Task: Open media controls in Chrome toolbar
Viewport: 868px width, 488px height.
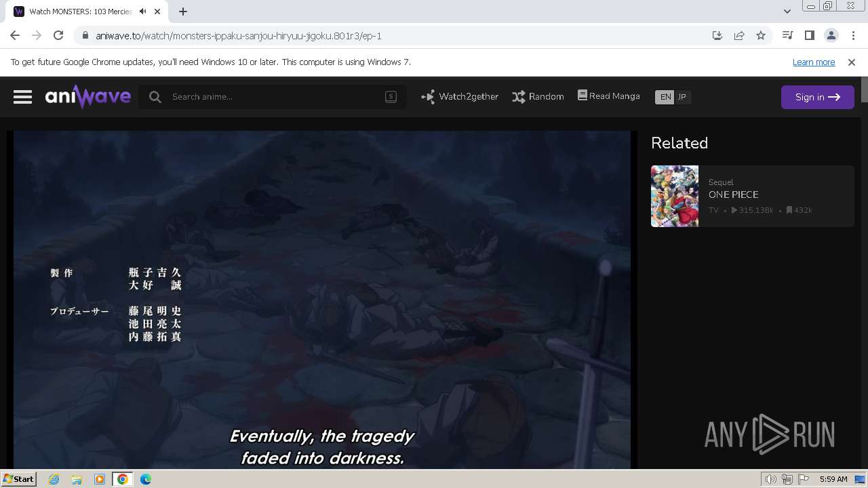Action: (787, 35)
